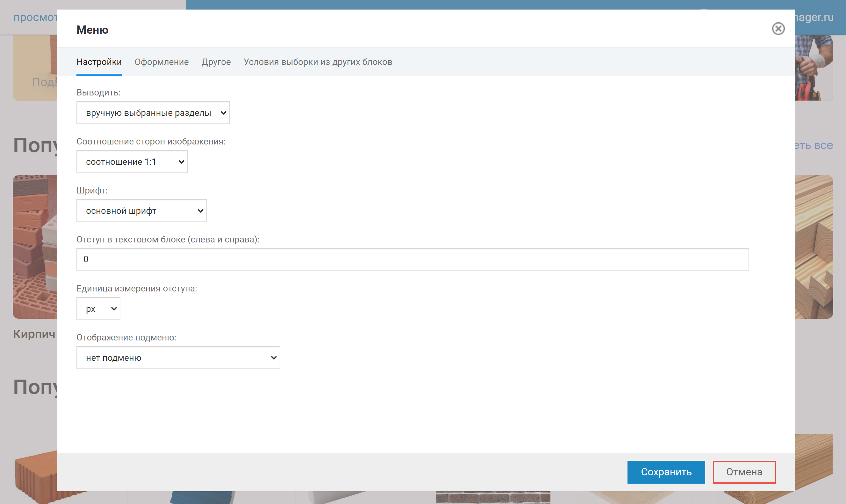Viewport: 846px width, 504px height.
Task: Expand the Выводить dropdown
Action: coord(153,113)
